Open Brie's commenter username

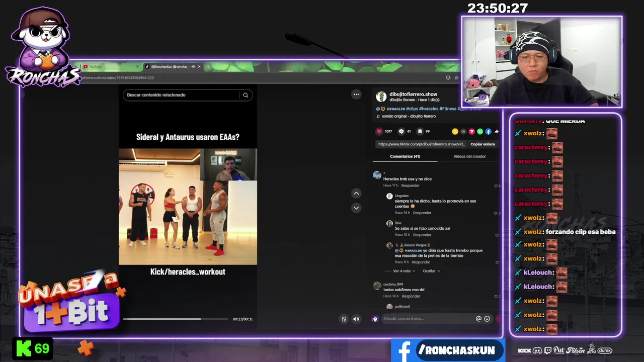pos(397,223)
